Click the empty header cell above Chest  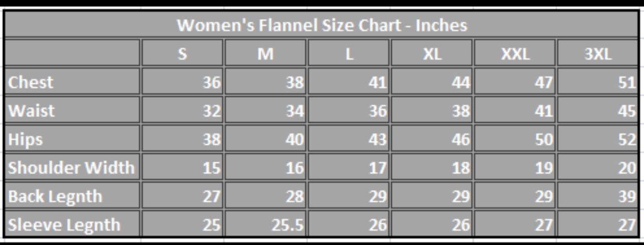tap(72, 54)
